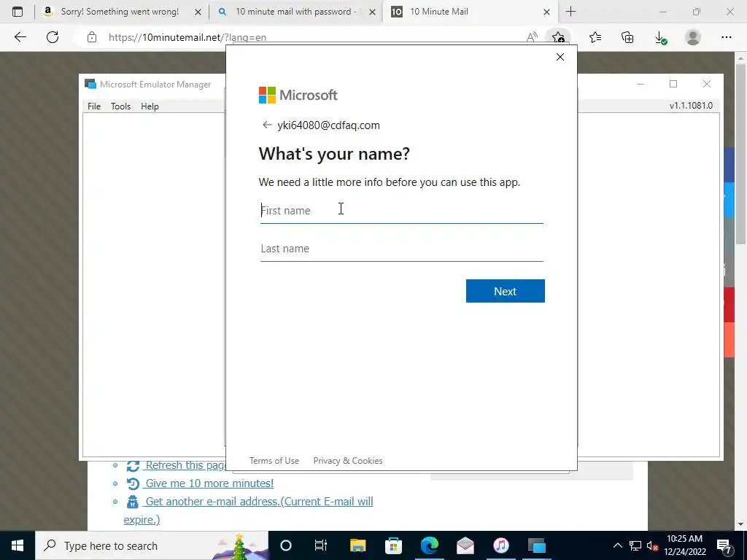The height and width of the screenshot is (560, 747).
Task: Minimize the Microsoft Emulator Manager window
Action: [x=640, y=84]
